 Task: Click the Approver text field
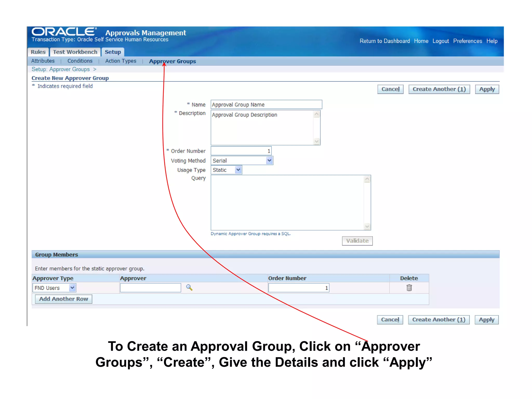tap(150, 288)
